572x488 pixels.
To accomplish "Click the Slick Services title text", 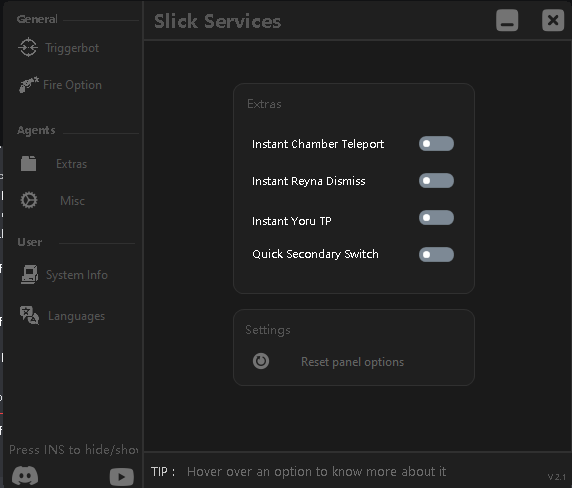I will (218, 22).
